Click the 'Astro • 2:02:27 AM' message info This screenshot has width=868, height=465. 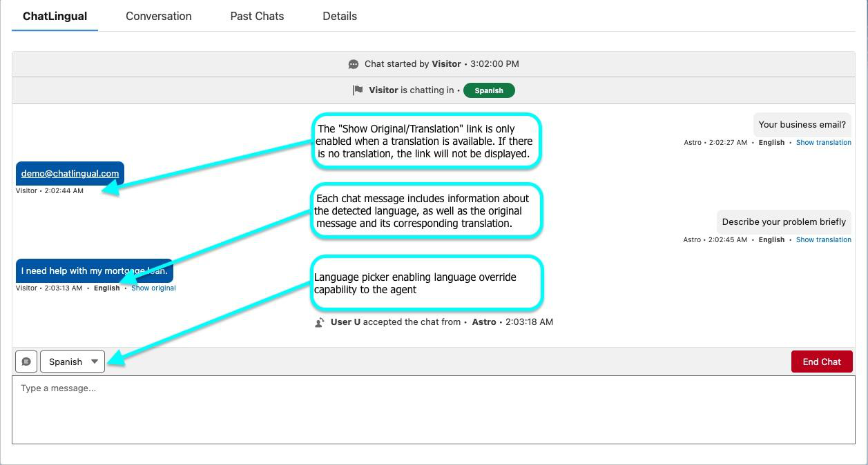[x=715, y=142]
